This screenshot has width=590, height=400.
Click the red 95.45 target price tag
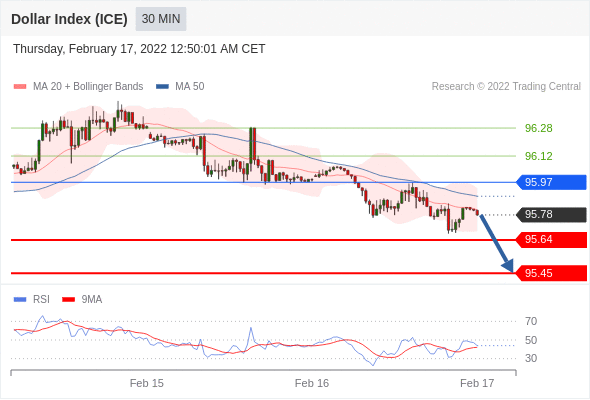coord(551,273)
